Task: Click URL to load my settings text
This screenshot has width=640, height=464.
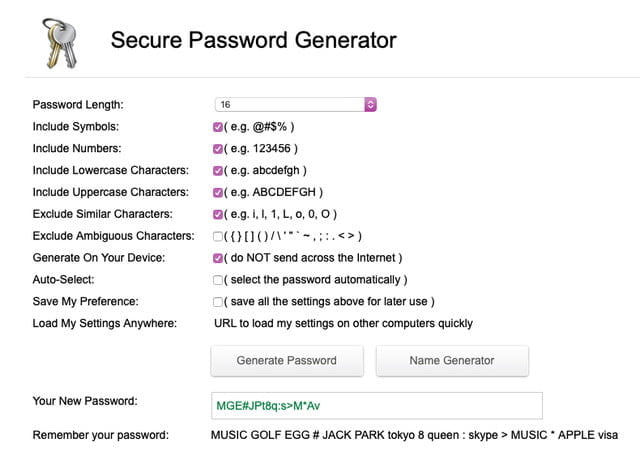Action: pos(343,323)
